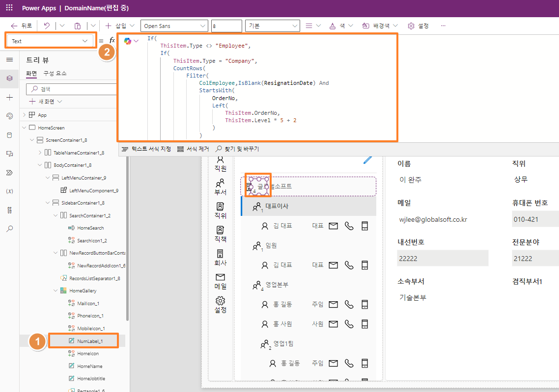Click the insert plus icon in left rail
The image size is (559, 392).
tap(10, 97)
